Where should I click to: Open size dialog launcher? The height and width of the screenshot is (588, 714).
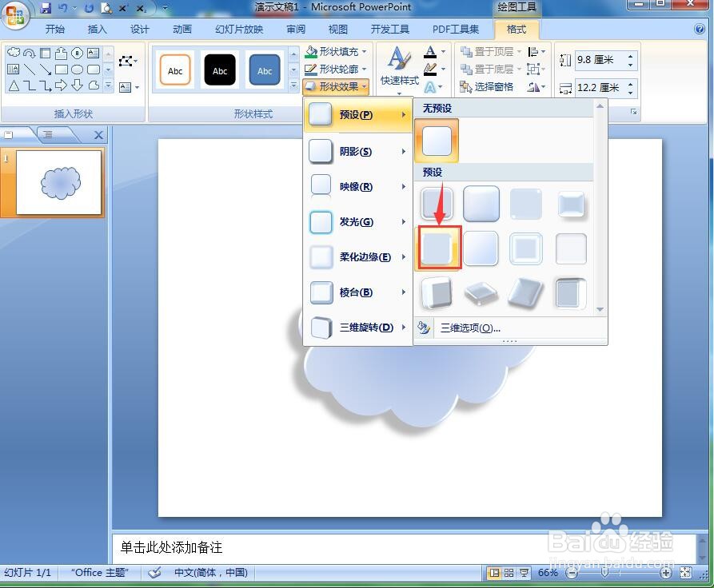[633, 112]
